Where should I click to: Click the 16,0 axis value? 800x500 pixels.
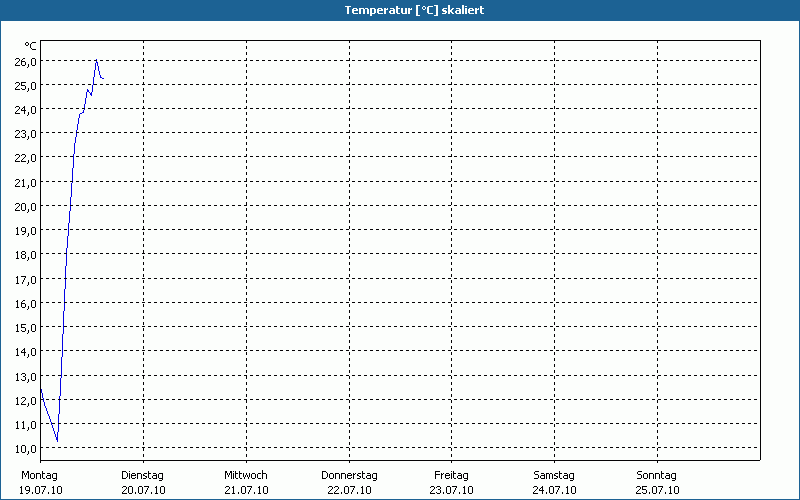click(x=26, y=304)
